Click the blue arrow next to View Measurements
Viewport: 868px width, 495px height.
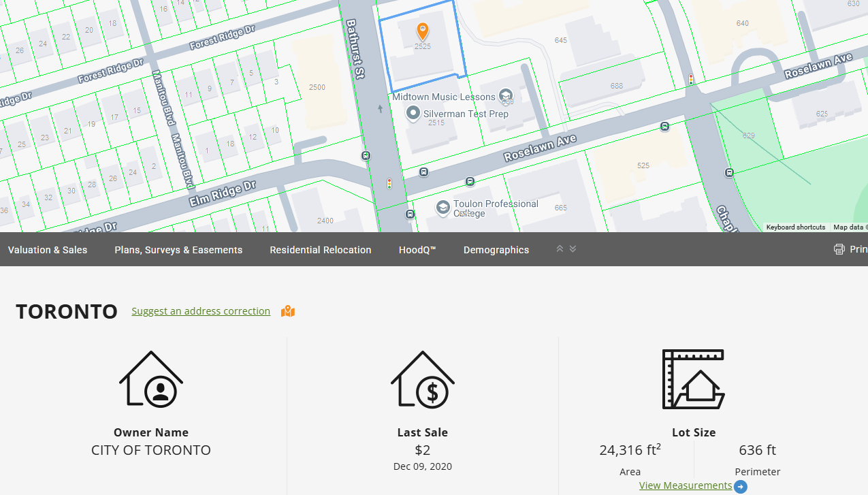coord(741,486)
